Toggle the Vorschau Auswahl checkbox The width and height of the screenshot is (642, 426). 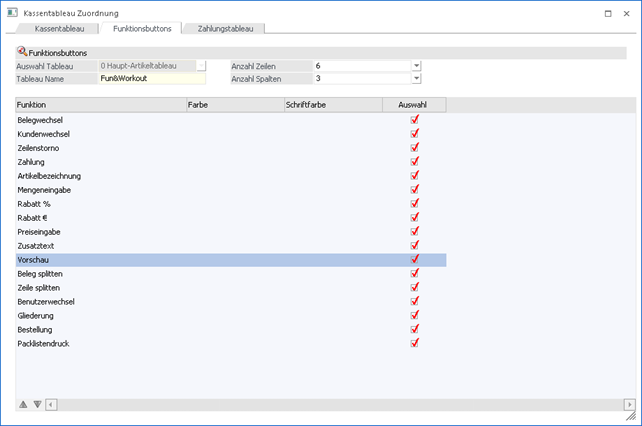coord(414,259)
